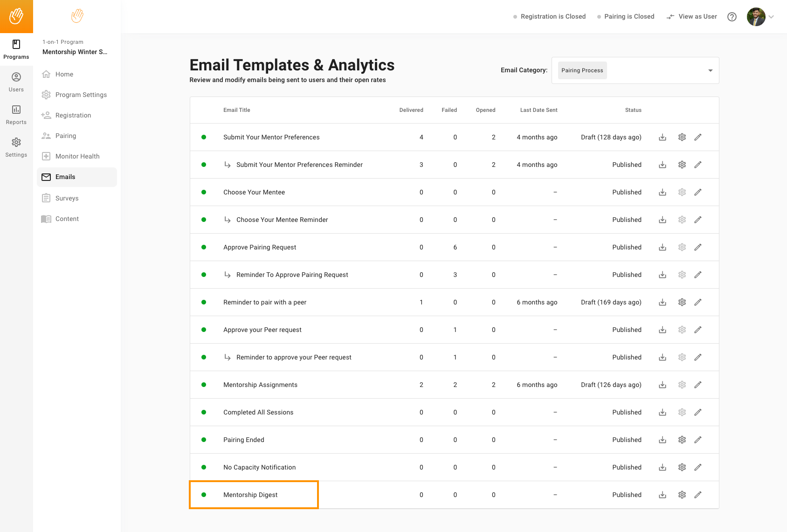Click View as User link

coord(692,17)
